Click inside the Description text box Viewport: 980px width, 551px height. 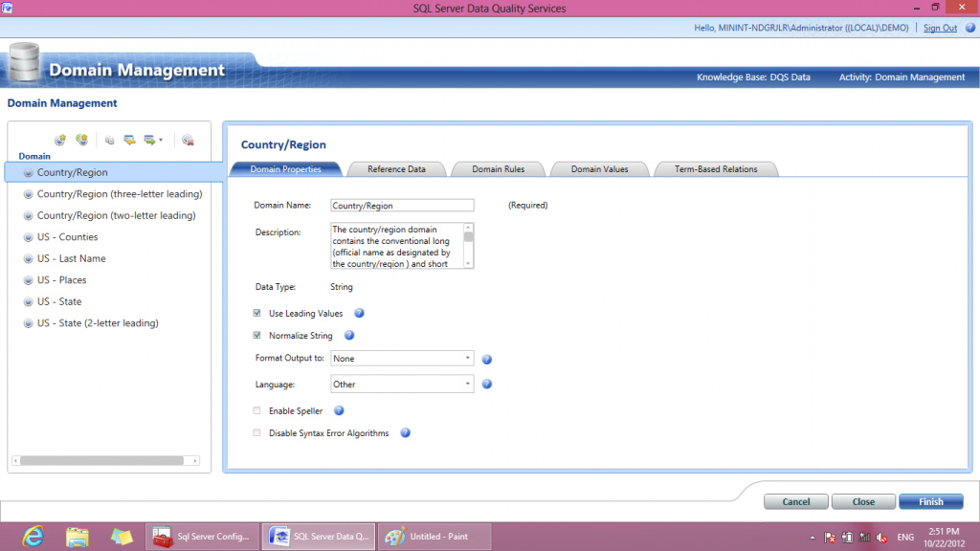click(x=397, y=246)
